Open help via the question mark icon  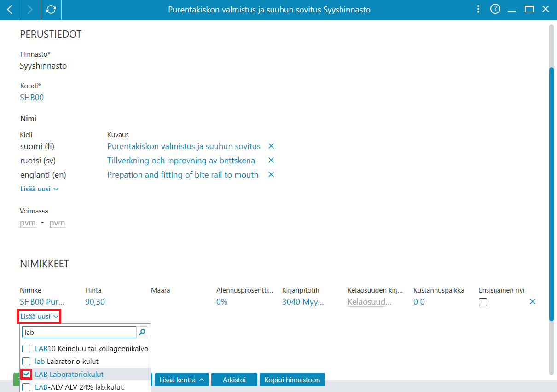tap(495, 9)
